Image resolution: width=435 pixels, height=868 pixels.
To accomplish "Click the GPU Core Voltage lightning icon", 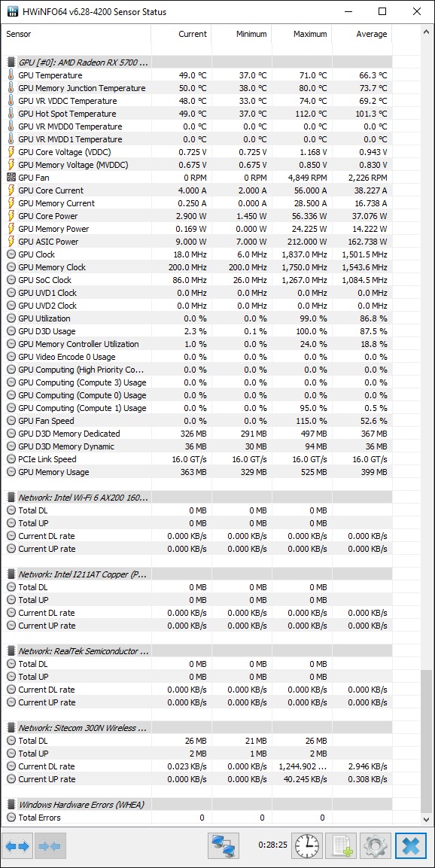I will (11, 152).
